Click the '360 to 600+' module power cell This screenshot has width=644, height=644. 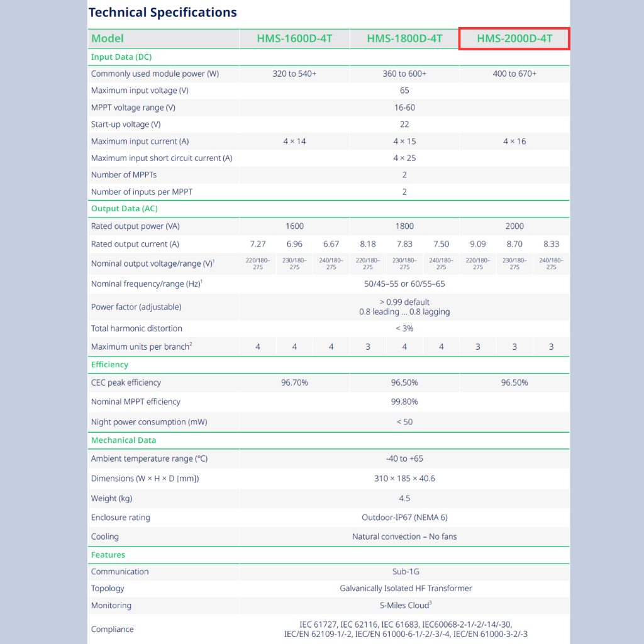[404, 74]
